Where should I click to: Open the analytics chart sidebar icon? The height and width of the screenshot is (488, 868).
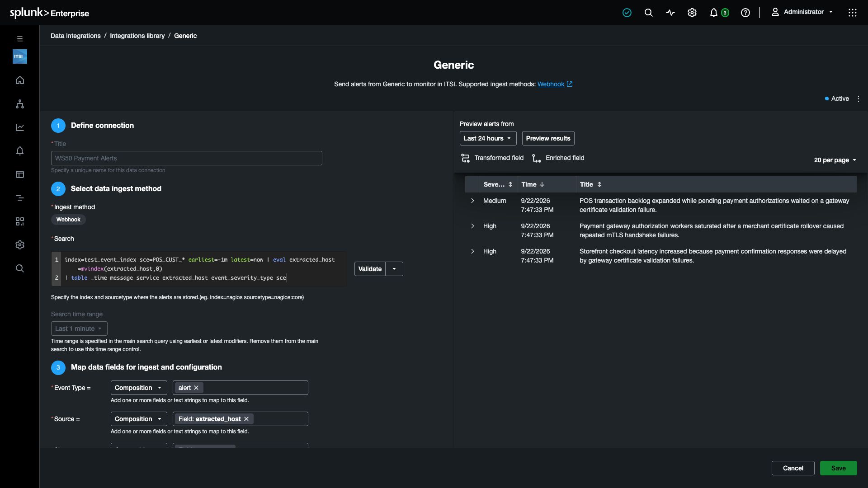[x=19, y=127]
